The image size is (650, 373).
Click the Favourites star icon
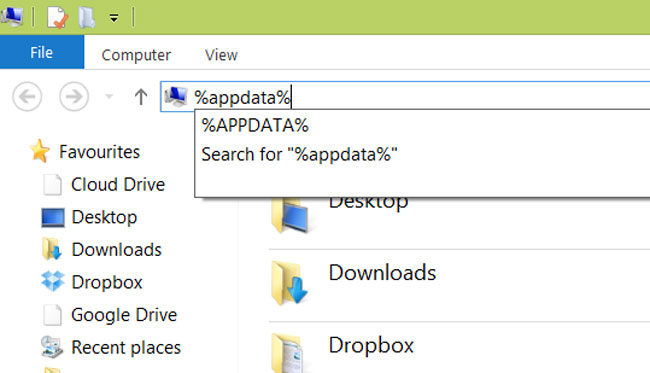click(x=40, y=150)
